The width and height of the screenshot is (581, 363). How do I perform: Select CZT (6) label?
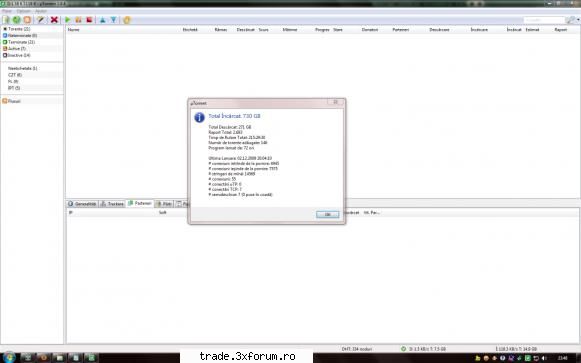15,75
